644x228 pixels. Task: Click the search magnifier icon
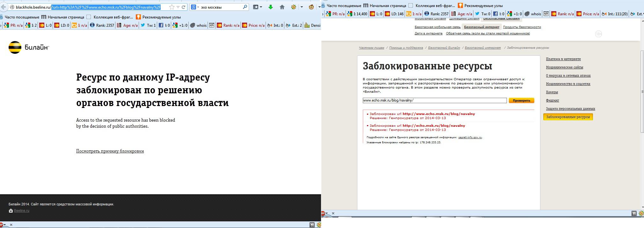point(245,7)
